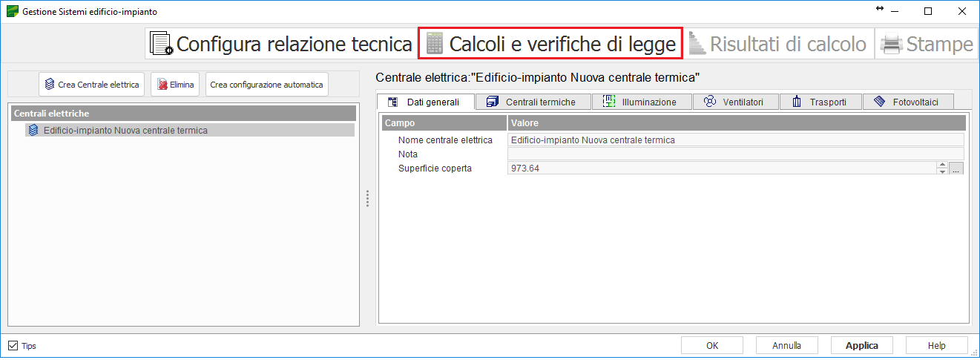Increase Superficie coperta with up arrow
980x360 pixels.
tap(942, 165)
